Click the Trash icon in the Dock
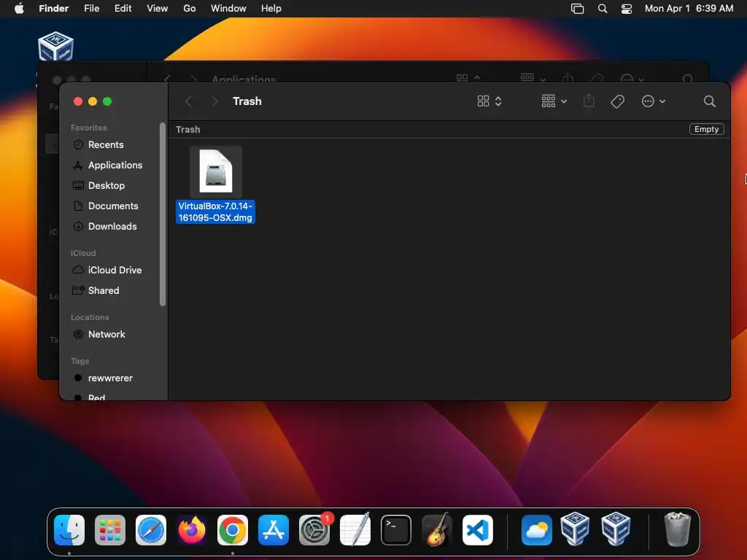 [677, 529]
